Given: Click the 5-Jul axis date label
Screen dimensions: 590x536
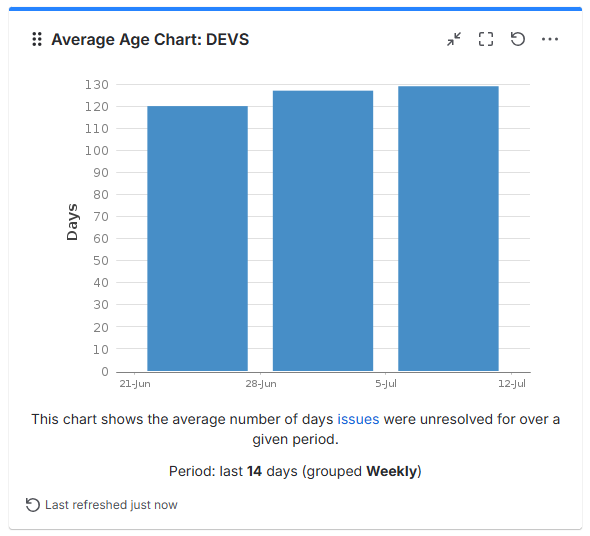Looking at the screenshot, I should pyautogui.click(x=386, y=384).
